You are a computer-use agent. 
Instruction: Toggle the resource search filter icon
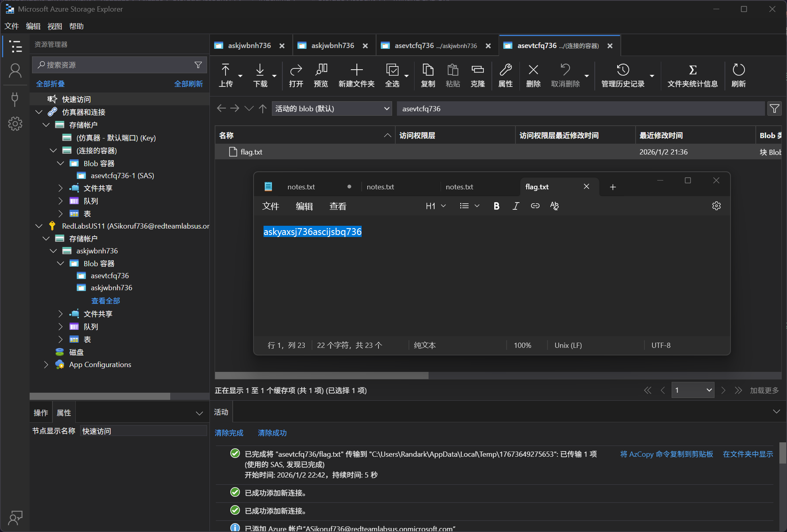(198, 65)
